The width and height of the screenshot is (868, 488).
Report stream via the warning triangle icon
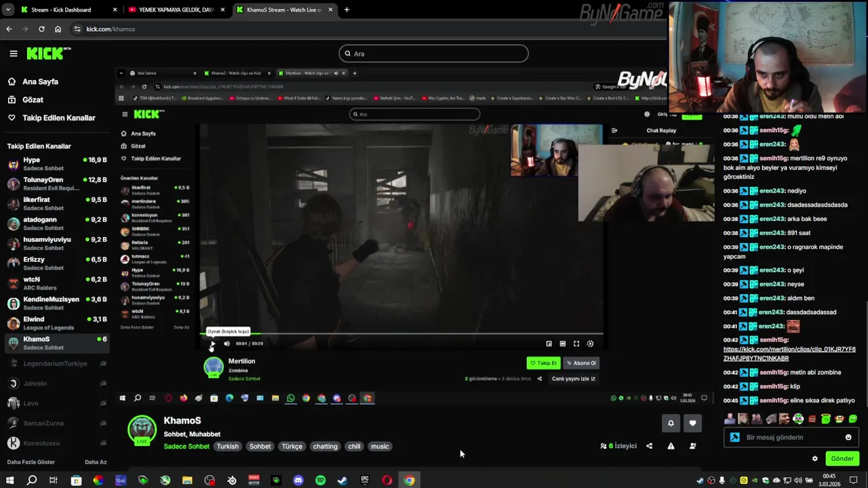click(x=671, y=446)
